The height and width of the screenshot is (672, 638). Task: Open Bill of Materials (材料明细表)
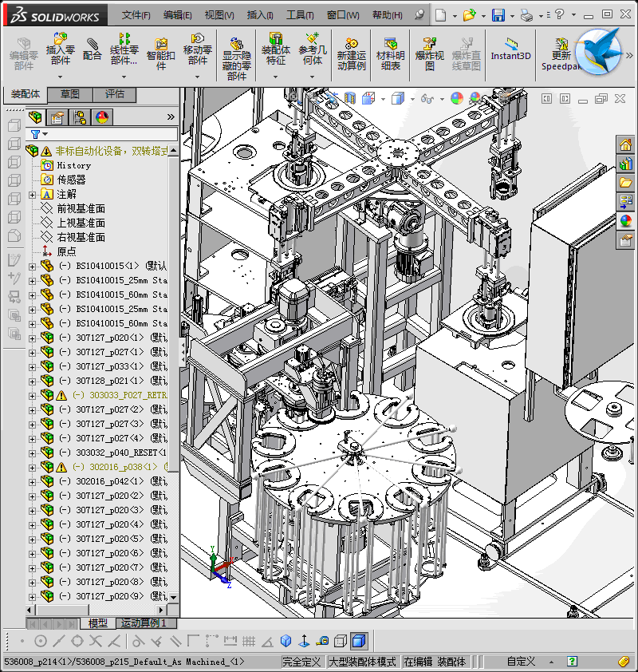click(391, 54)
